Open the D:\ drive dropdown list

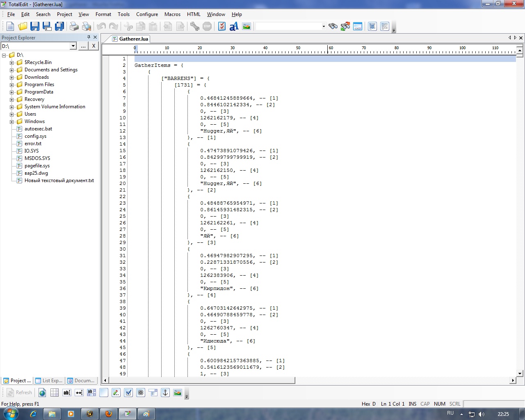coord(73,46)
